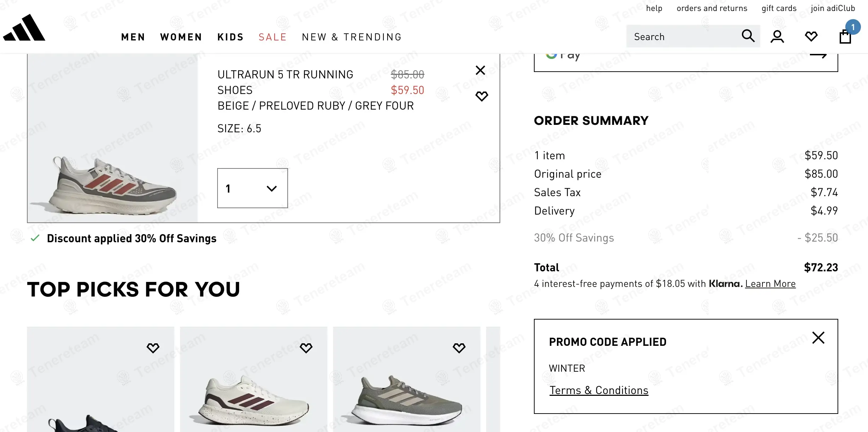This screenshot has height=432, width=868.
Task: Open the quantity selector dropdown
Action: (252, 188)
